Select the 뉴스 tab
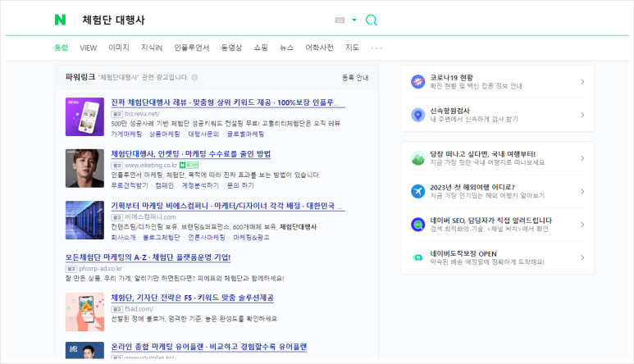This screenshot has width=634, height=364. pos(287,48)
